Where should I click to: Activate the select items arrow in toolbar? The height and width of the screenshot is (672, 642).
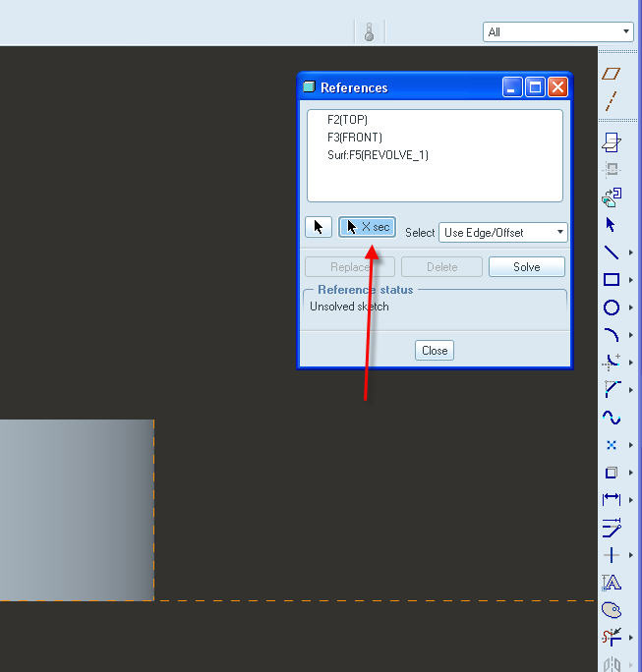pos(611,225)
